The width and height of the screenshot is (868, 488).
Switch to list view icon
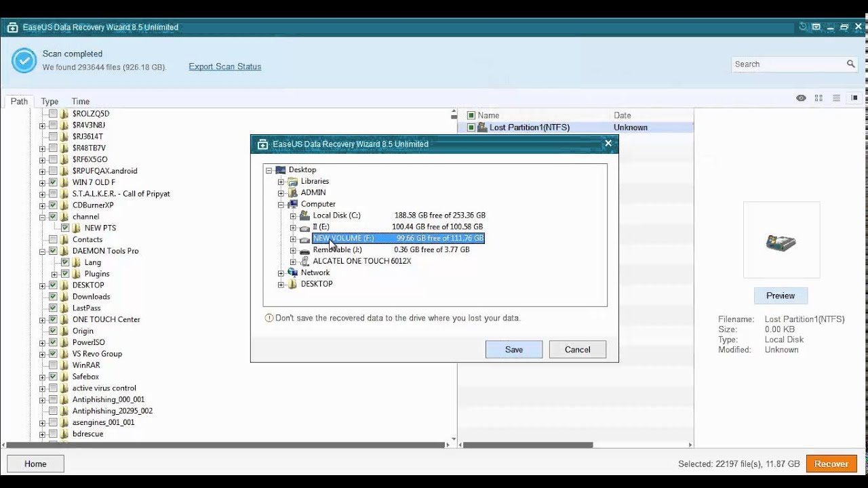[x=836, y=98]
